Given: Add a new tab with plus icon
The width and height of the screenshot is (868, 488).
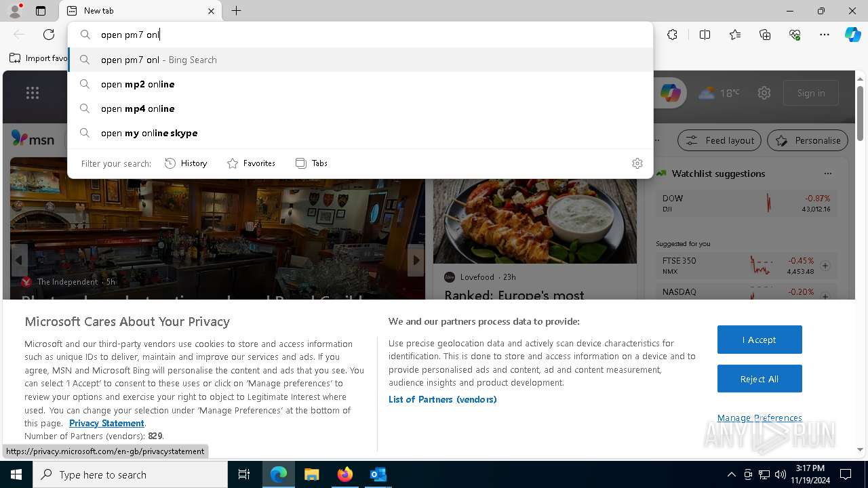Looking at the screenshot, I should tap(236, 11).
